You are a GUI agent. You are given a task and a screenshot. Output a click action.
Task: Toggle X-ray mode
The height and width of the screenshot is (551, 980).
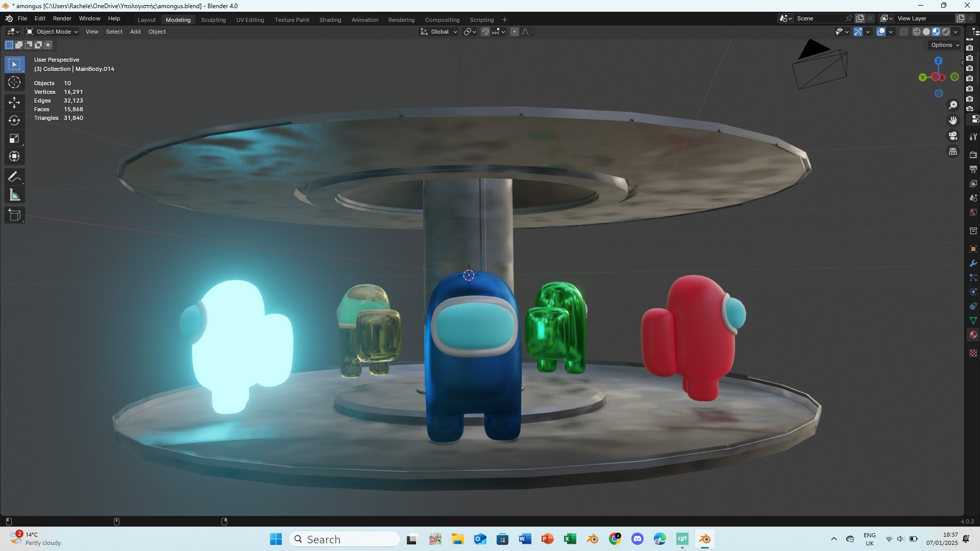coord(903,32)
